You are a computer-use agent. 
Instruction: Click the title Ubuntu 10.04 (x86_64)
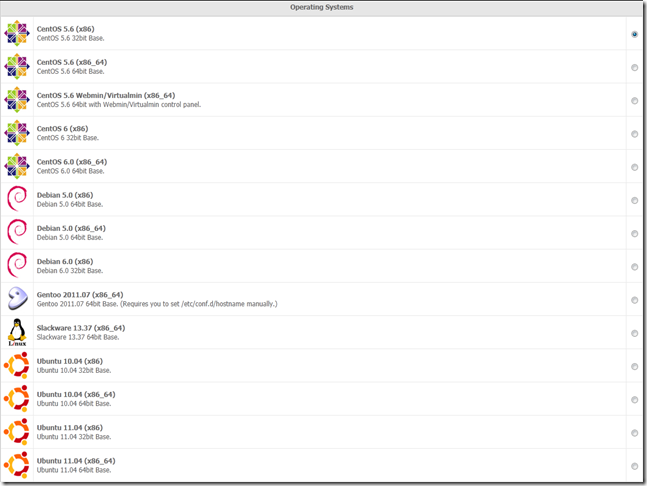point(76,394)
